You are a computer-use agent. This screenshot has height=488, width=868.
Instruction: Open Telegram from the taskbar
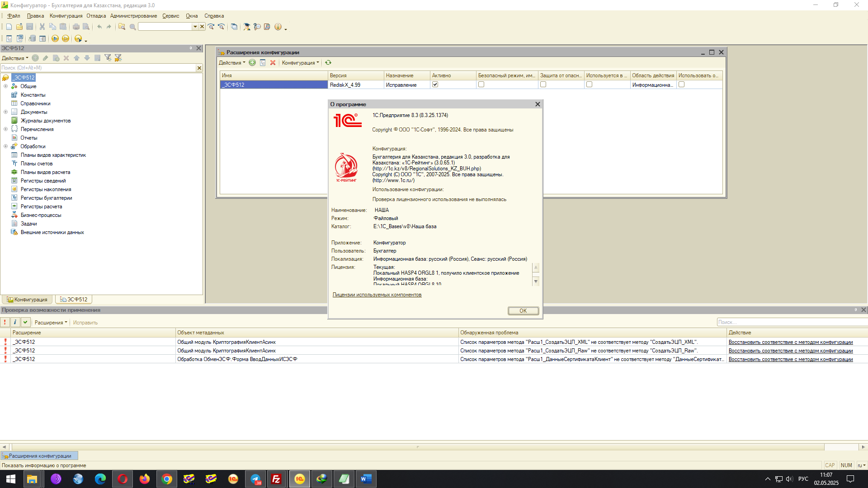coord(255,479)
